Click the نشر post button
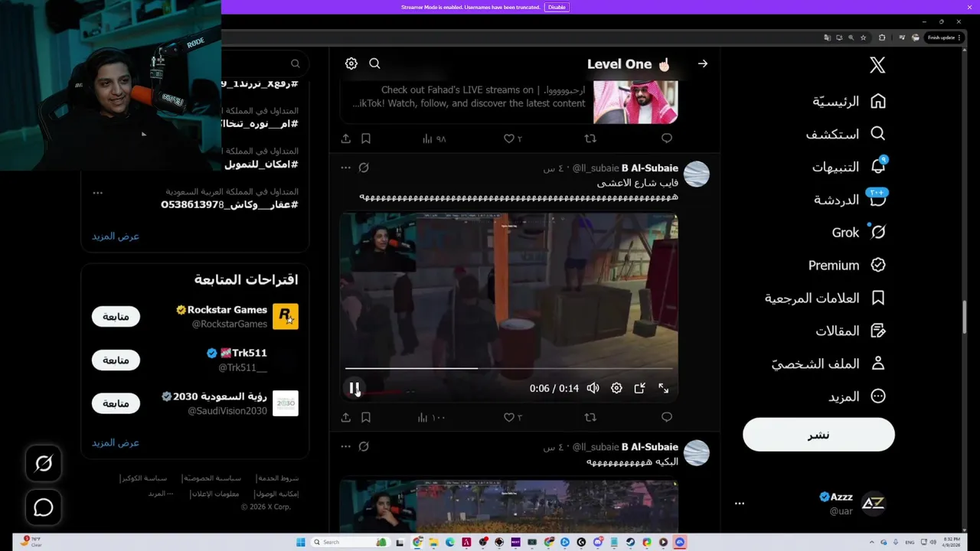The image size is (980, 551). (818, 435)
